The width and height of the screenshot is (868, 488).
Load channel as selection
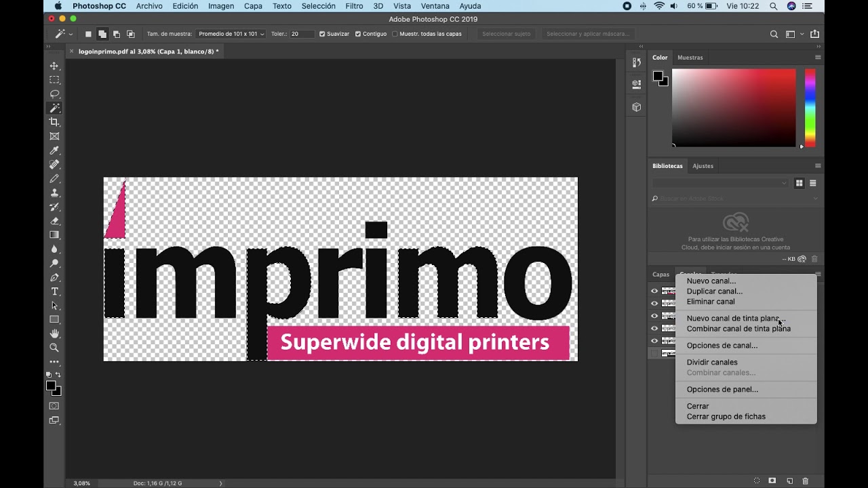tap(757, 481)
